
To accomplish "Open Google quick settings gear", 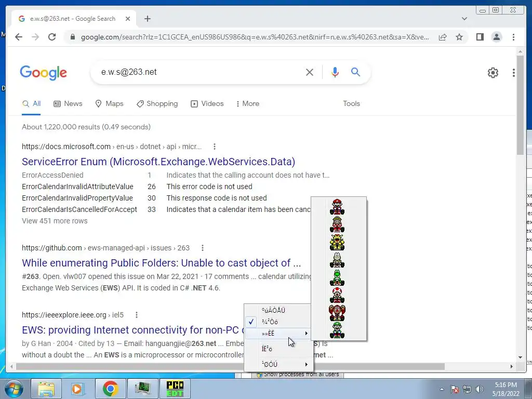I will tap(493, 73).
